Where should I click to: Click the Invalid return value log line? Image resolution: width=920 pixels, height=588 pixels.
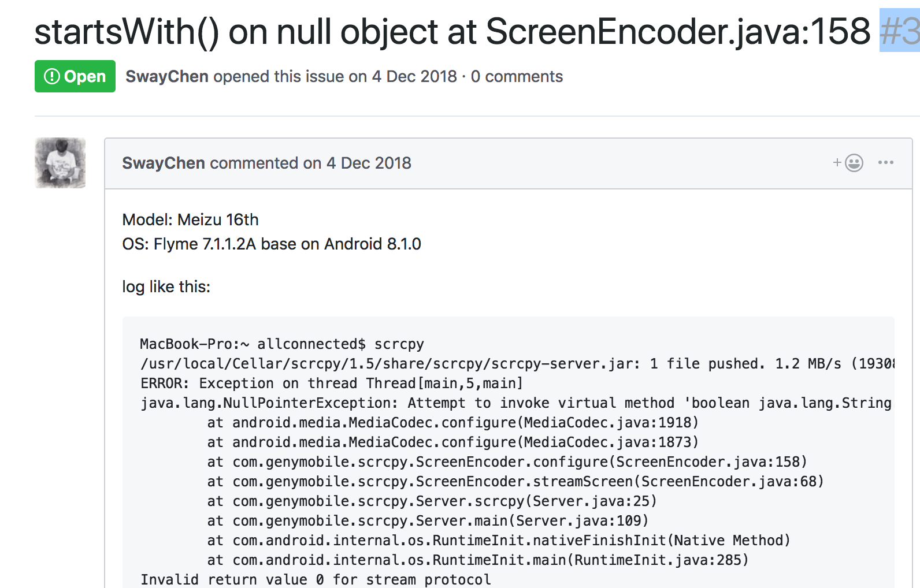(x=315, y=579)
